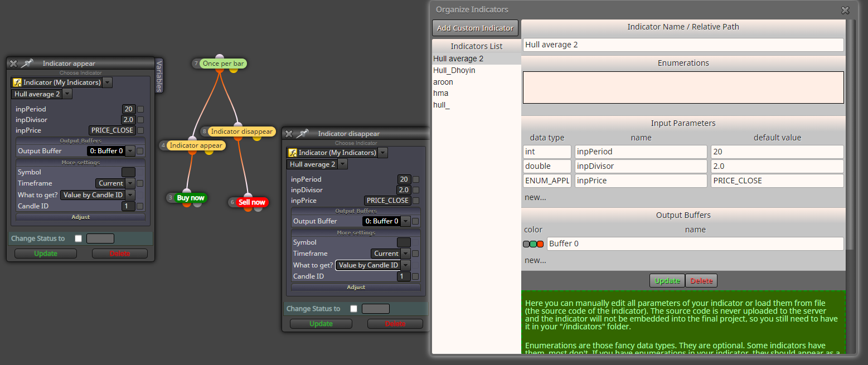Close the Organize Indicators dialog
The height and width of the screenshot is (365, 868).
pyautogui.click(x=845, y=10)
